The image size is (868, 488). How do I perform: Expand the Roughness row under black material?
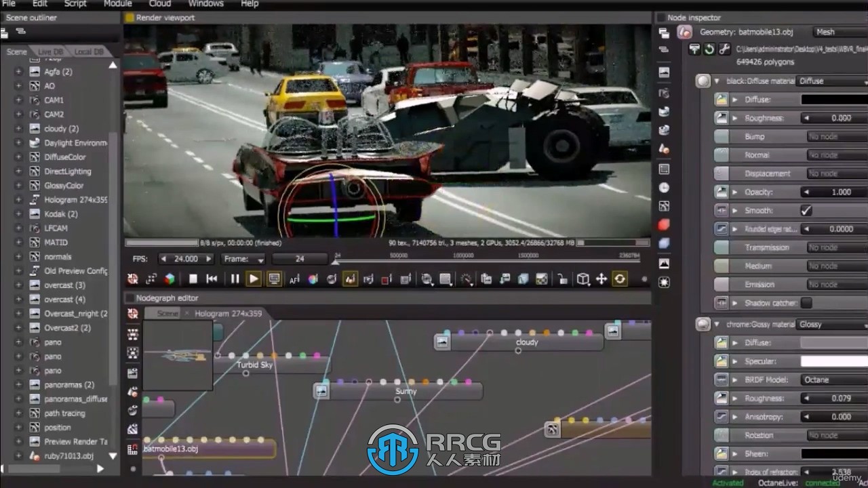tap(735, 118)
